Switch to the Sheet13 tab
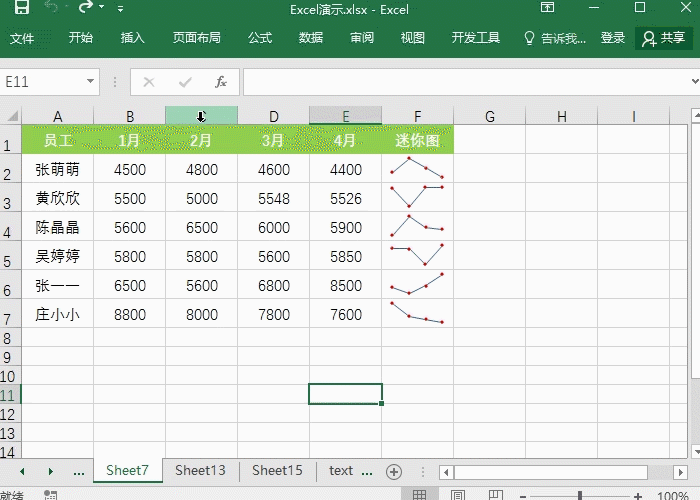700x500 pixels. pos(200,470)
